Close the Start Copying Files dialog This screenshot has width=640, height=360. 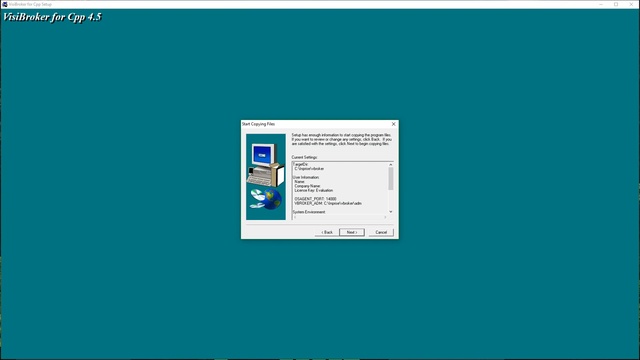coord(393,124)
